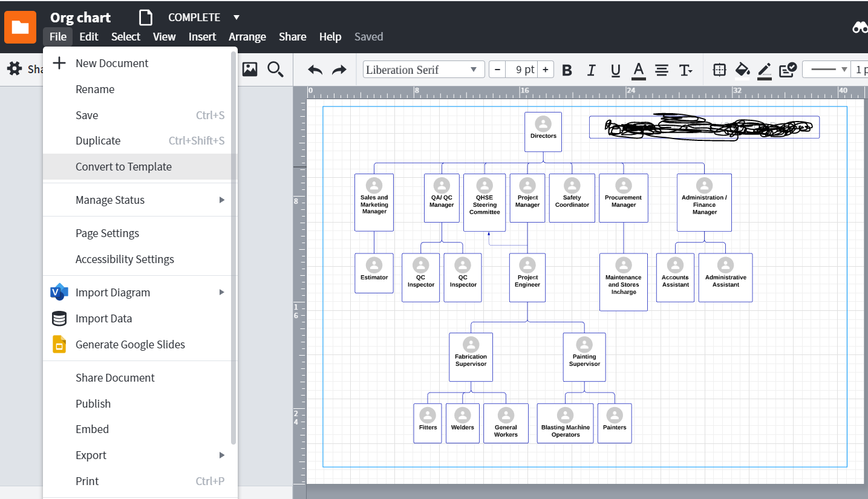Image resolution: width=868 pixels, height=499 pixels.
Task: Open Accessibility Settings
Action: point(137,259)
